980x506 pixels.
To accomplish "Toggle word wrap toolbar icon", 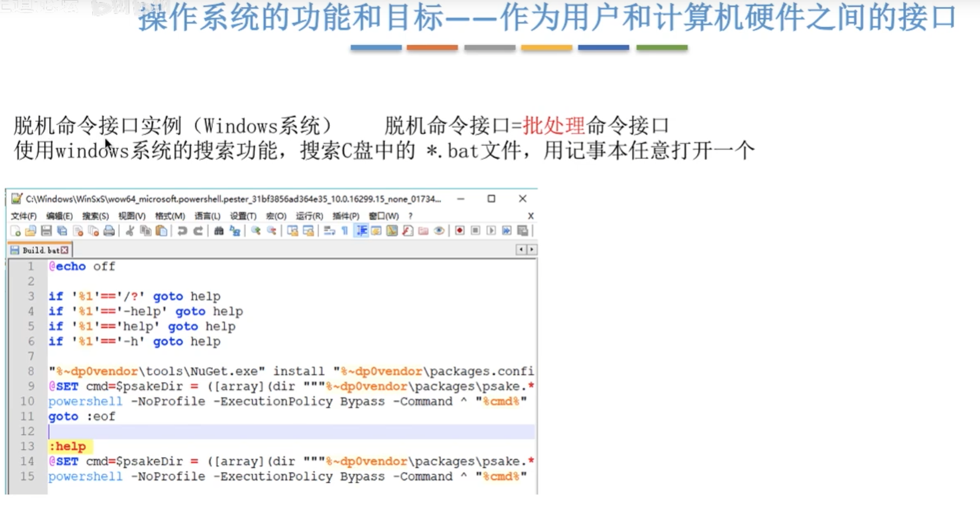I will (x=329, y=231).
